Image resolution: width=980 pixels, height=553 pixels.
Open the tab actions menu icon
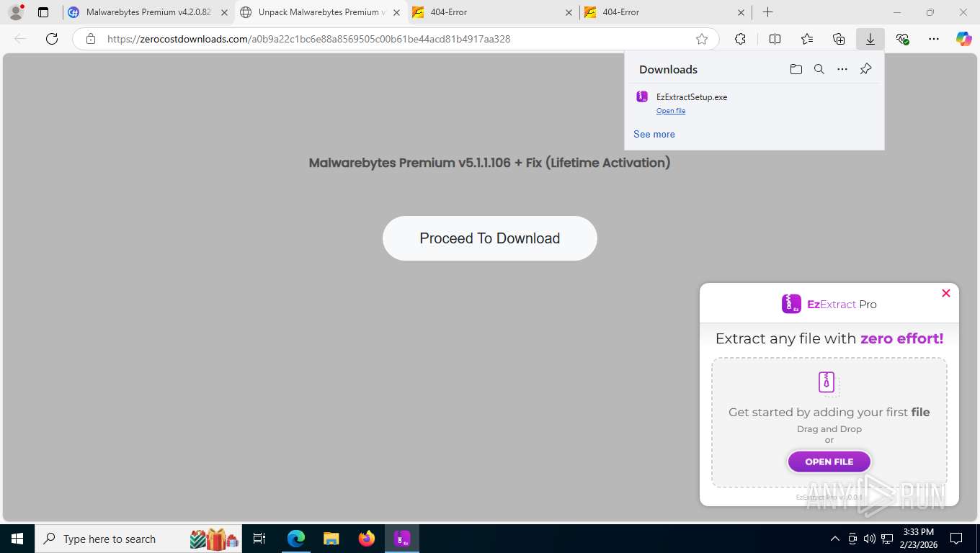point(43,12)
